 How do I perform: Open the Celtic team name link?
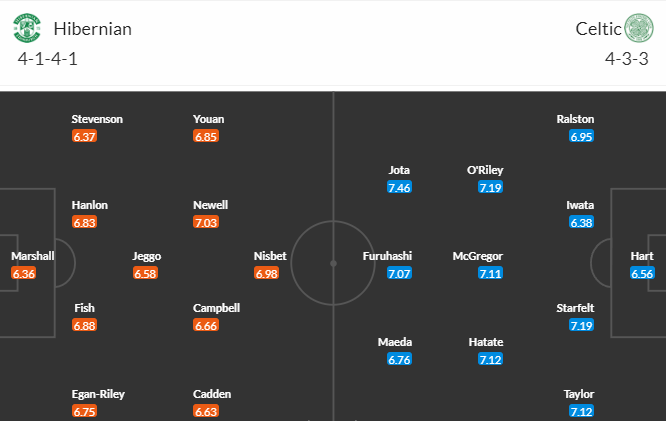click(x=598, y=29)
